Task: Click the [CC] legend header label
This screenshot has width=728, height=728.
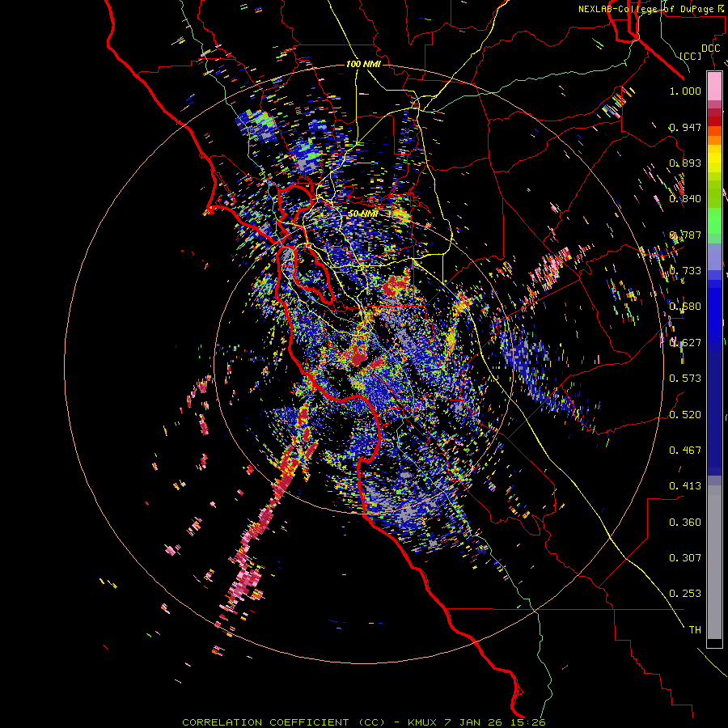Action: pos(691,56)
